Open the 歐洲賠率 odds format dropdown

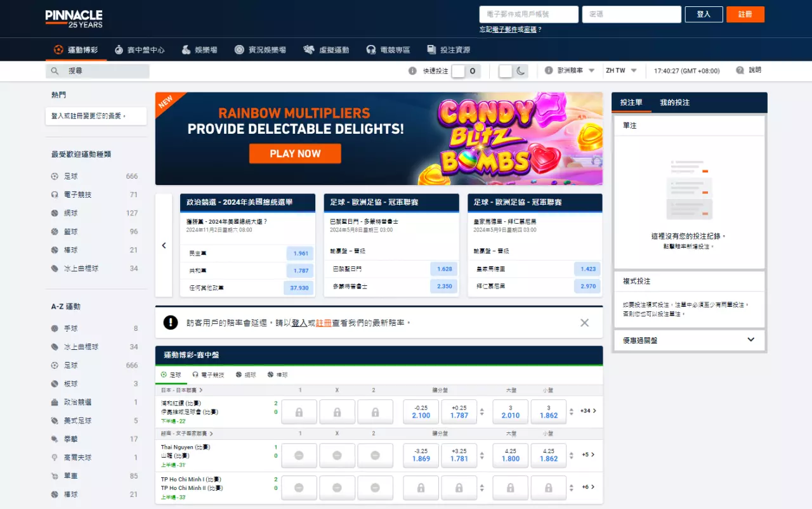pyautogui.click(x=576, y=71)
